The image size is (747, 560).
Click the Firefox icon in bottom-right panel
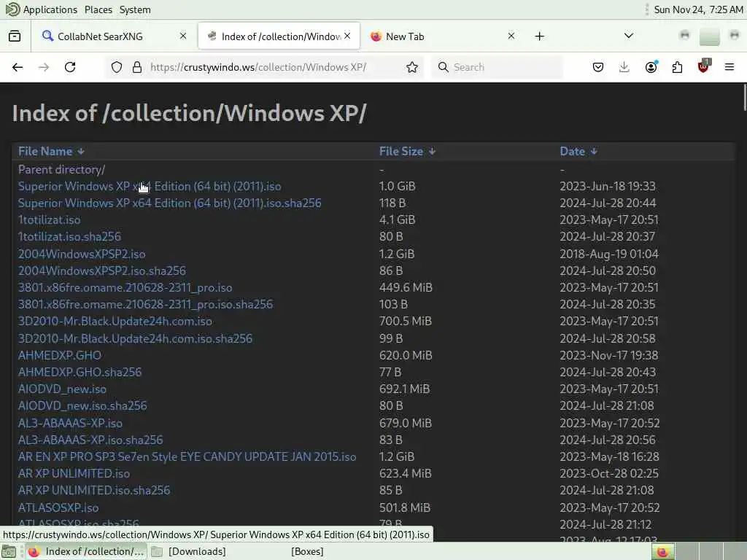[662, 551]
